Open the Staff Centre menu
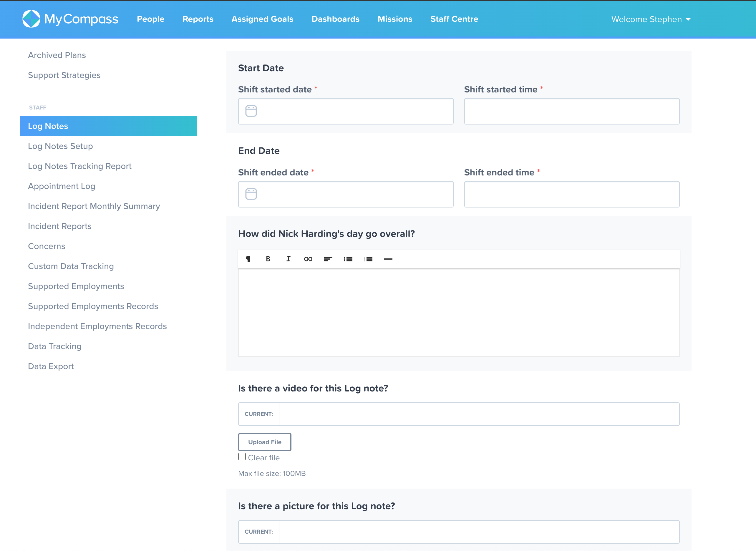756x551 pixels. coord(454,19)
